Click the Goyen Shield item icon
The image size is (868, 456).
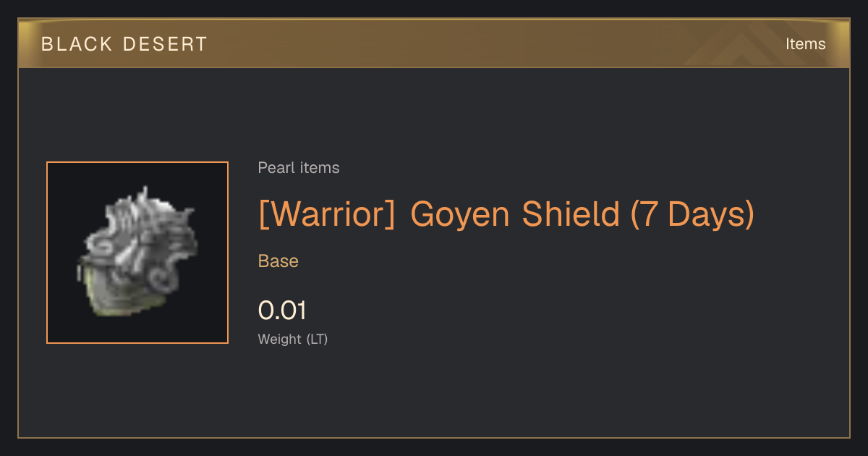(x=137, y=253)
